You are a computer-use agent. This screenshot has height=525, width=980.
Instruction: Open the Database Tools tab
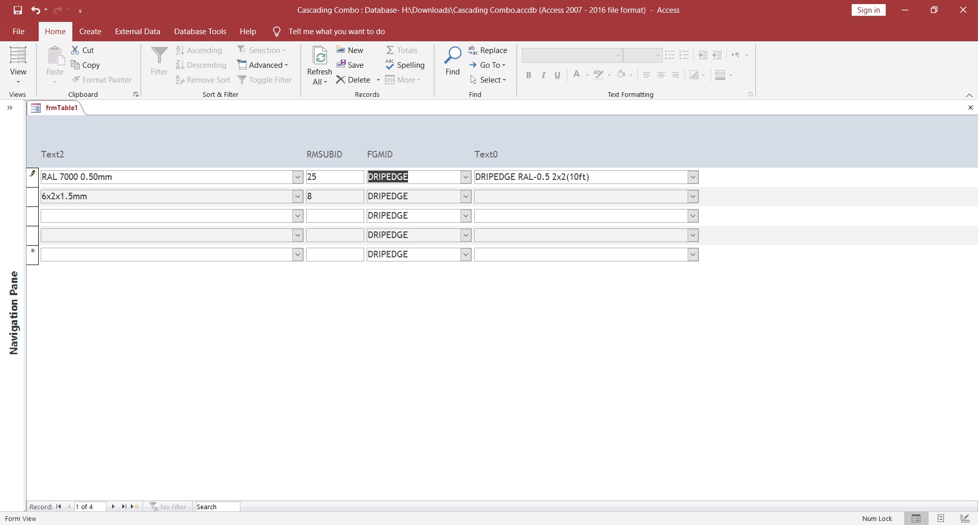tap(200, 32)
